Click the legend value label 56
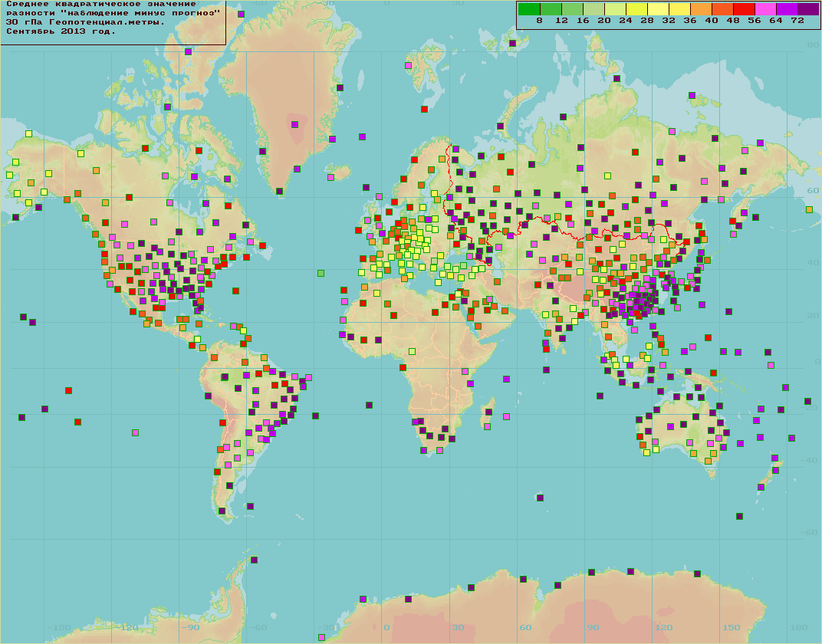The width and height of the screenshot is (822, 644). point(755,21)
